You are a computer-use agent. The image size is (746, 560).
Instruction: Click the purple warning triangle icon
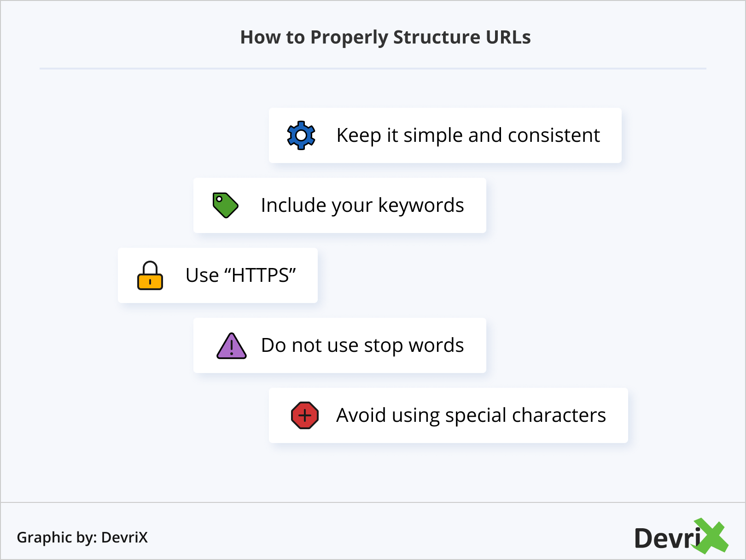(x=231, y=346)
